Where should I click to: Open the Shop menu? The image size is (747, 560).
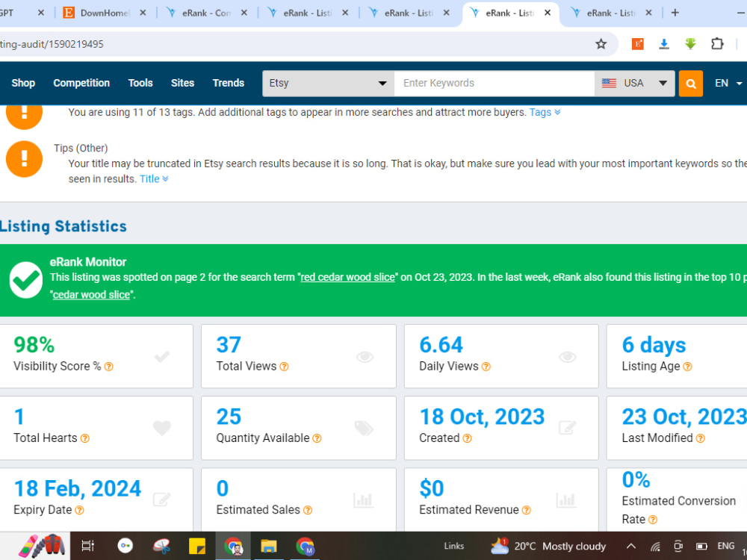pos(23,83)
